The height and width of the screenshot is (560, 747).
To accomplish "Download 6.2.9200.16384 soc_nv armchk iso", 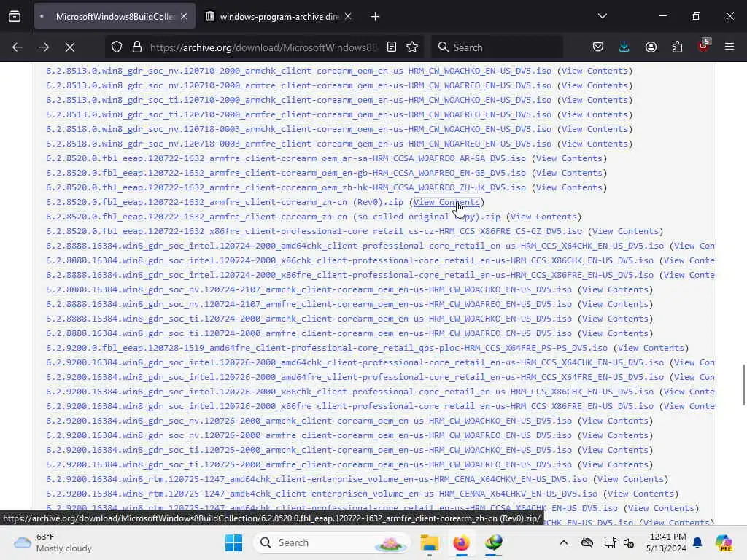I will [309, 421].
